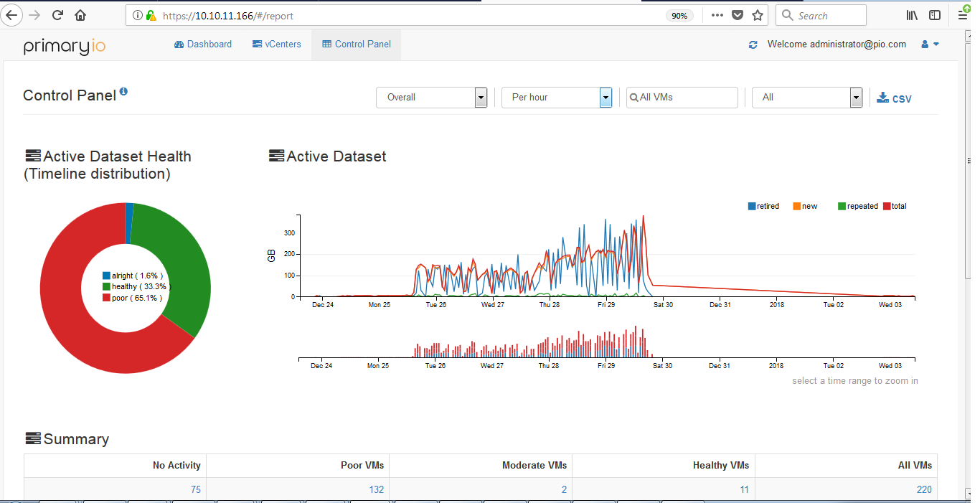This screenshot has width=980, height=503.
Task: Click the browser forward arrow
Action: (x=34, y=15)
